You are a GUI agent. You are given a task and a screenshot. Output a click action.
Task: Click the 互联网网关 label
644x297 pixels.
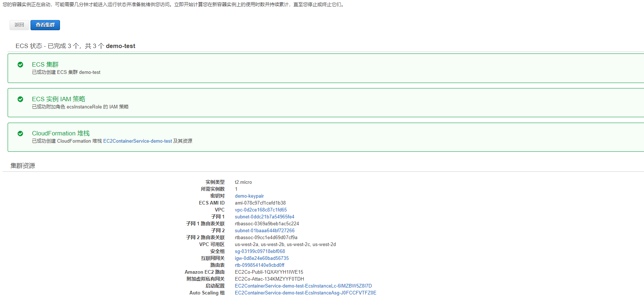coord(213,258)
